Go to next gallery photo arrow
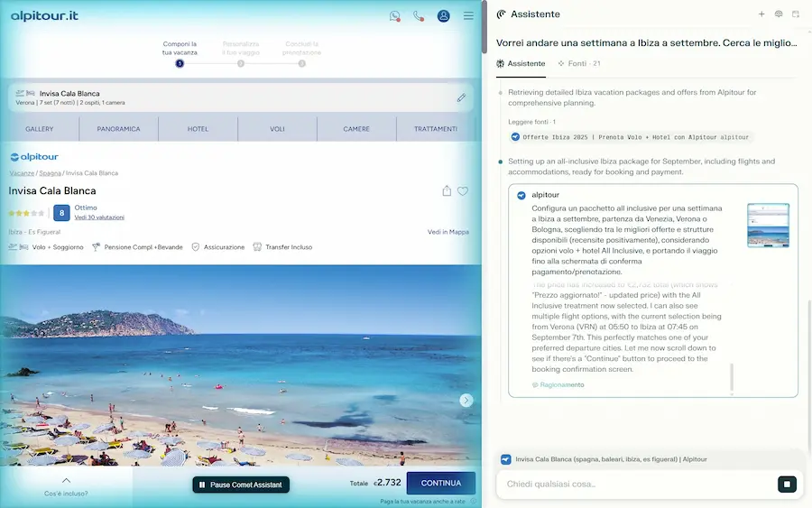 466,400
